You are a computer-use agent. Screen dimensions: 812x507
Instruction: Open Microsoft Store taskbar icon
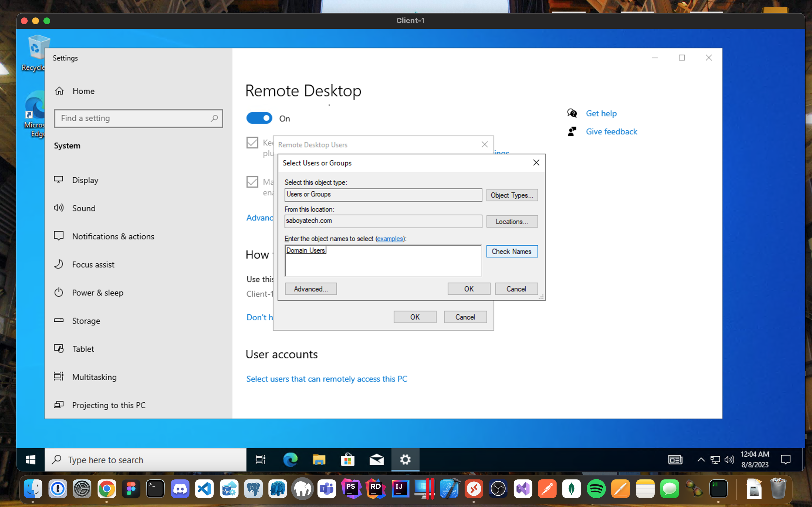(348, 459)
